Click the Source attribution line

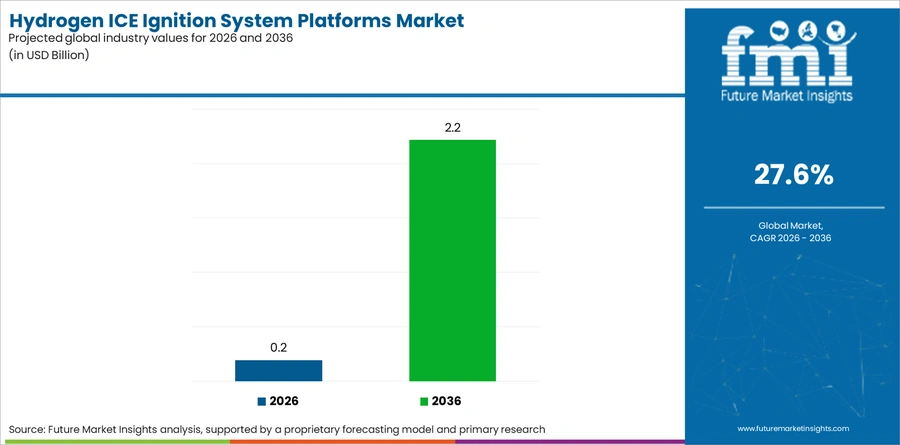pos(277,429)
